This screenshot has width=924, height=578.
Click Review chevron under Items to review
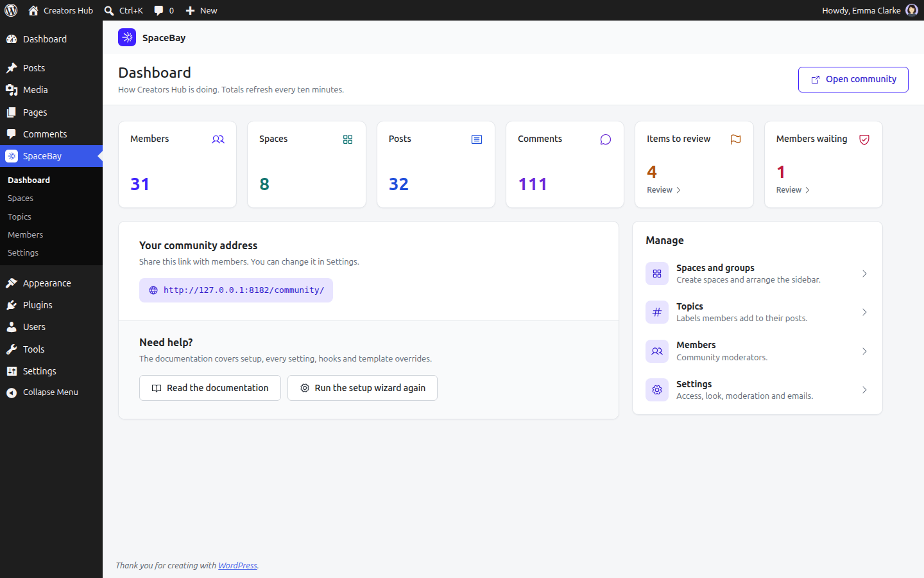point(678,190)
